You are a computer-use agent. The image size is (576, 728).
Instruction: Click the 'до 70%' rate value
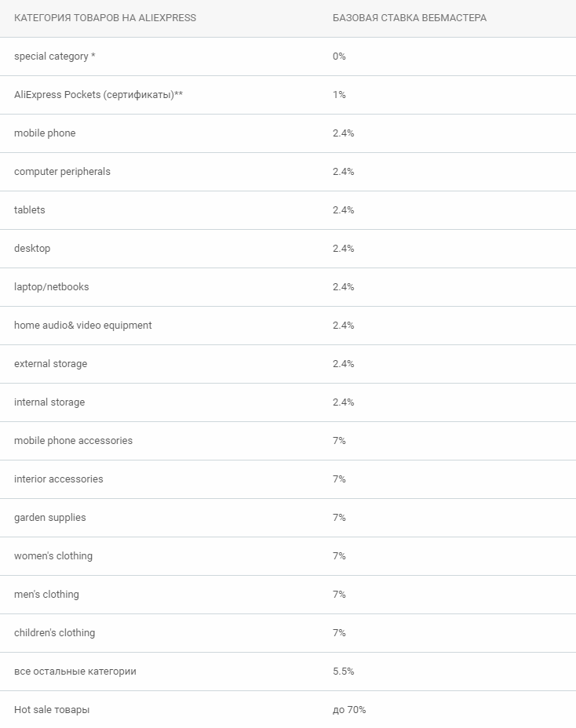(x=348, y=710)
